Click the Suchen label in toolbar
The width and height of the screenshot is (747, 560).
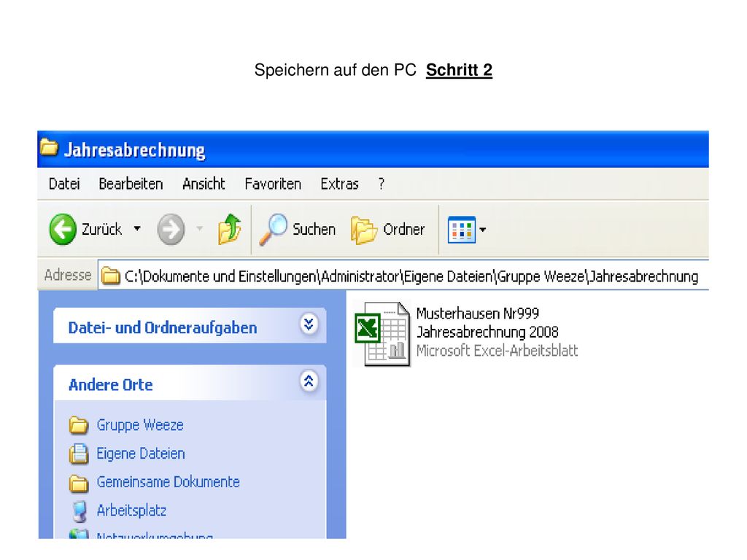point(314,230)
